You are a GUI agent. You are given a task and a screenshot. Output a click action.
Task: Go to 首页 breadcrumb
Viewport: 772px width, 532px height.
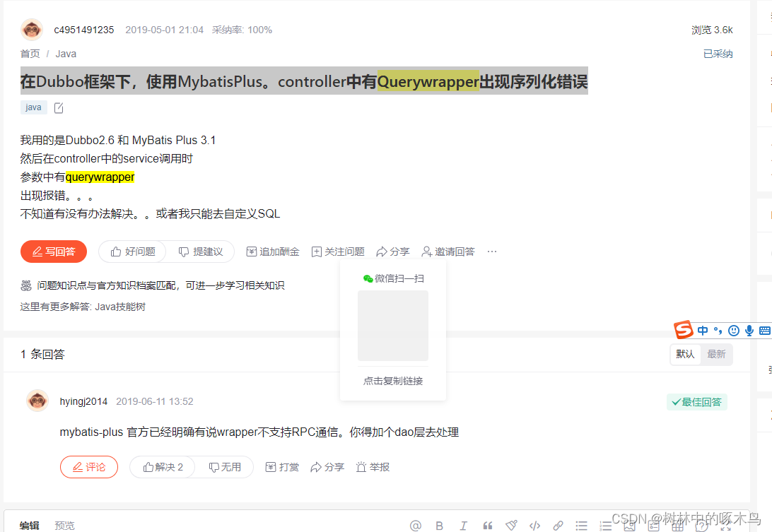coord(30,54)
